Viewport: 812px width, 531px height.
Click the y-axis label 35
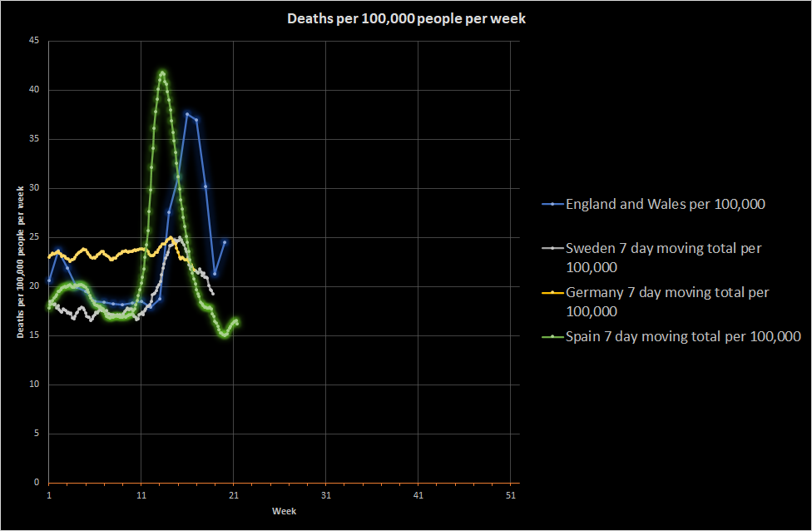[34, 139]
